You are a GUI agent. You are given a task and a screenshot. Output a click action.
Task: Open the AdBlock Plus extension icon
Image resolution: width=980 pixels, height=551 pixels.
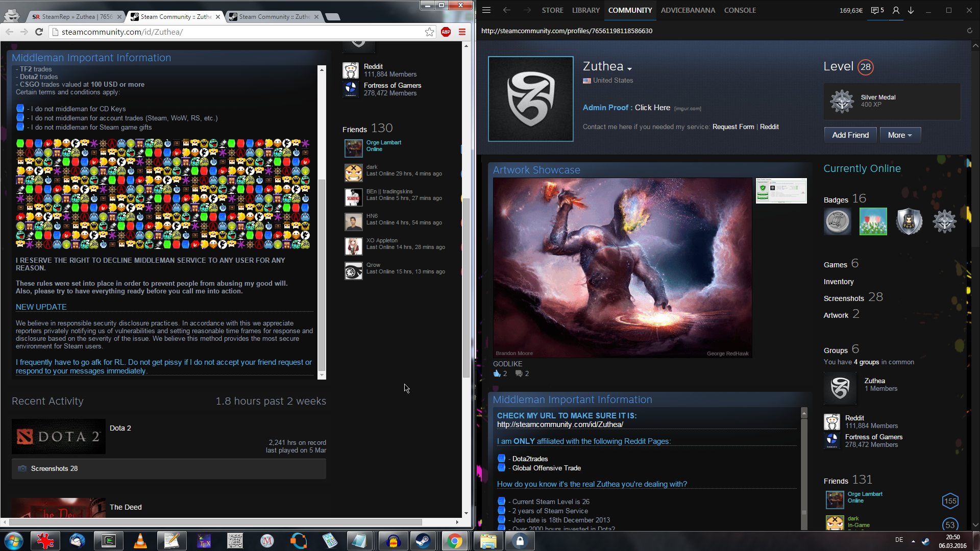446,32
